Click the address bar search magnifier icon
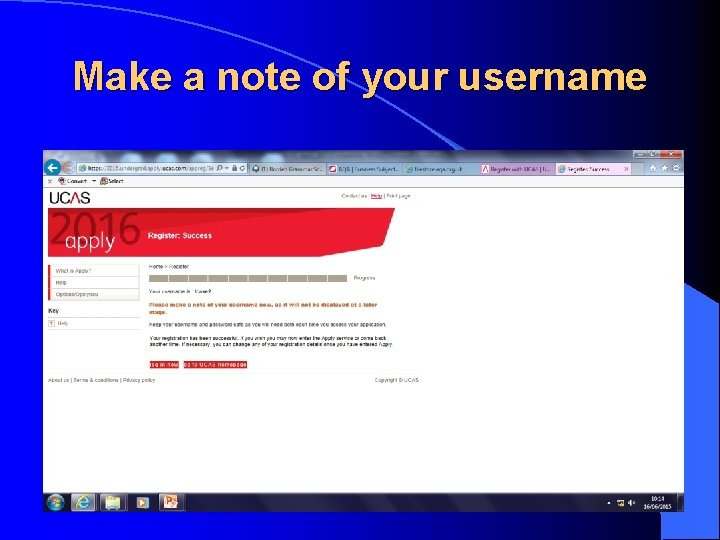Image resolution: width=720 pixels, height=540 pixels. point(220,169)
